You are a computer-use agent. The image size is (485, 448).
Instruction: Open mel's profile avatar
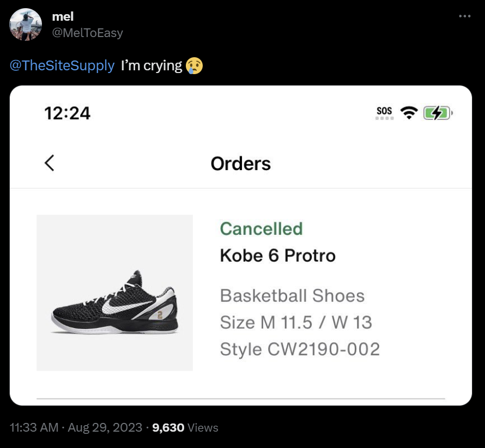pyautogui.click(x=26, y=25)
